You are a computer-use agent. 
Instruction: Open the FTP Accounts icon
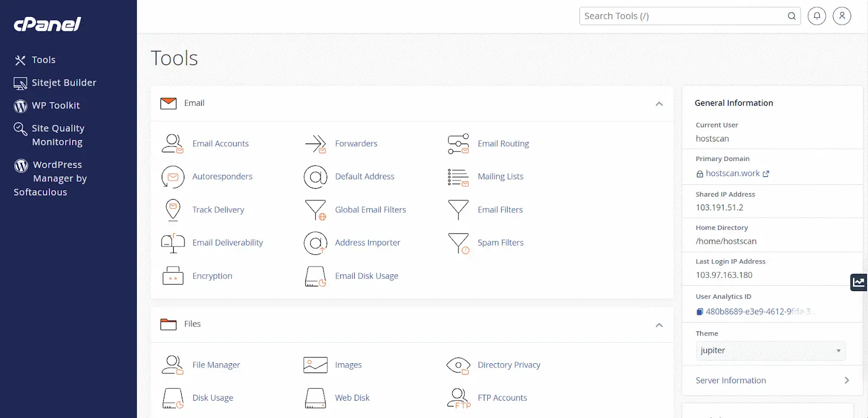pos(458,398)
